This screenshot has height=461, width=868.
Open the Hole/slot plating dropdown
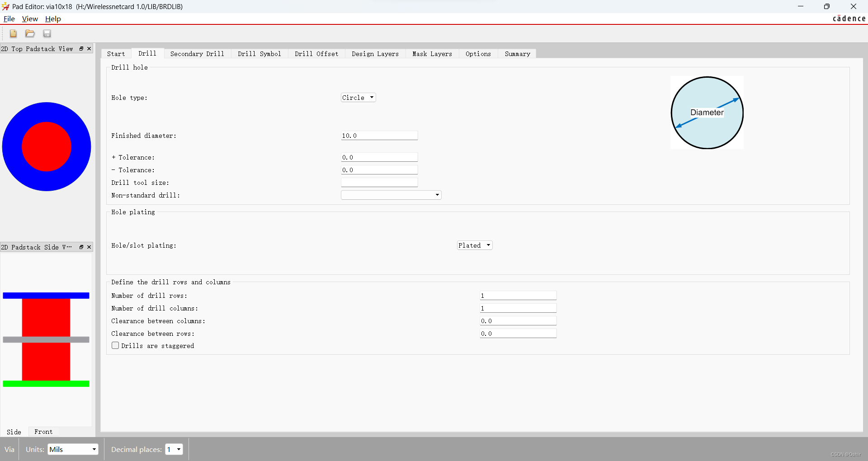tap(474, 245)
